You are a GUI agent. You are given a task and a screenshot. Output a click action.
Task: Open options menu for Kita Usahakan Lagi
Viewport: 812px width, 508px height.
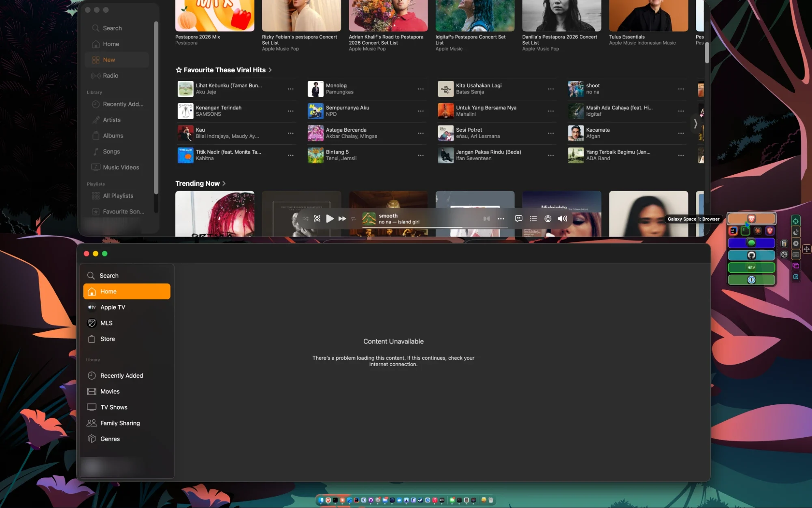coord(551,89)
